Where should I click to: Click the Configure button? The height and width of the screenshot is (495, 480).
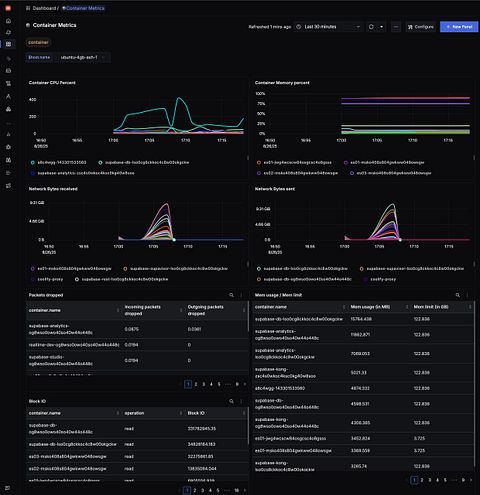pyautogui.click(x=420, y=27)
